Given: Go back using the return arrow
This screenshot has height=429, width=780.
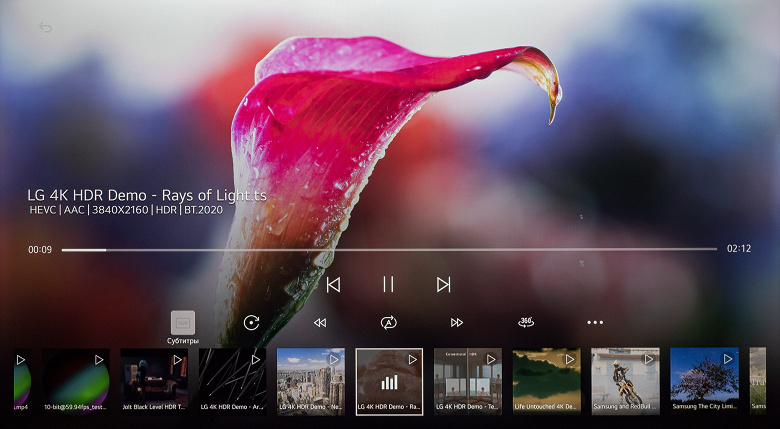Looking at the screenshot, I should [x=45, y=27].
